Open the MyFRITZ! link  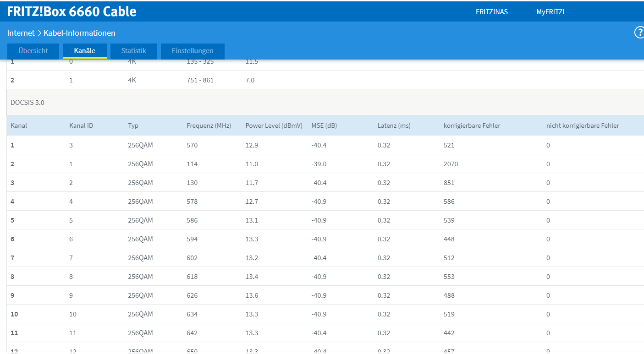point(550,12)
